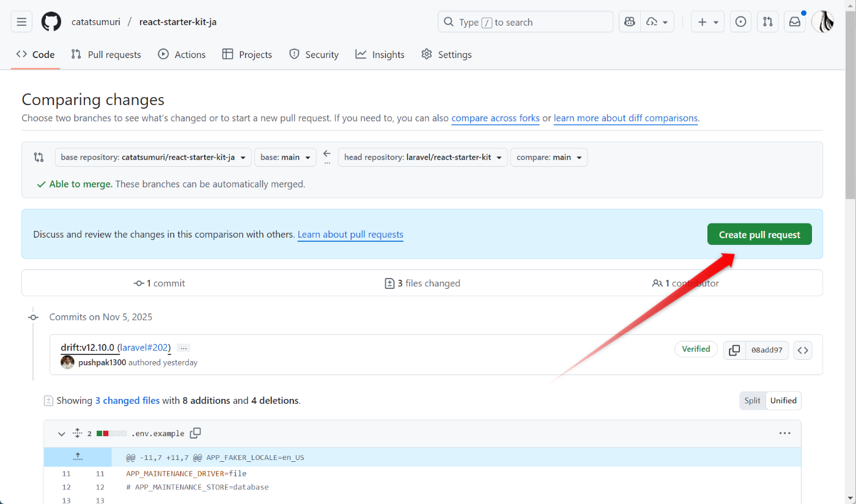
Task: Open 08add97 commit hash
Action: [767, 350]
